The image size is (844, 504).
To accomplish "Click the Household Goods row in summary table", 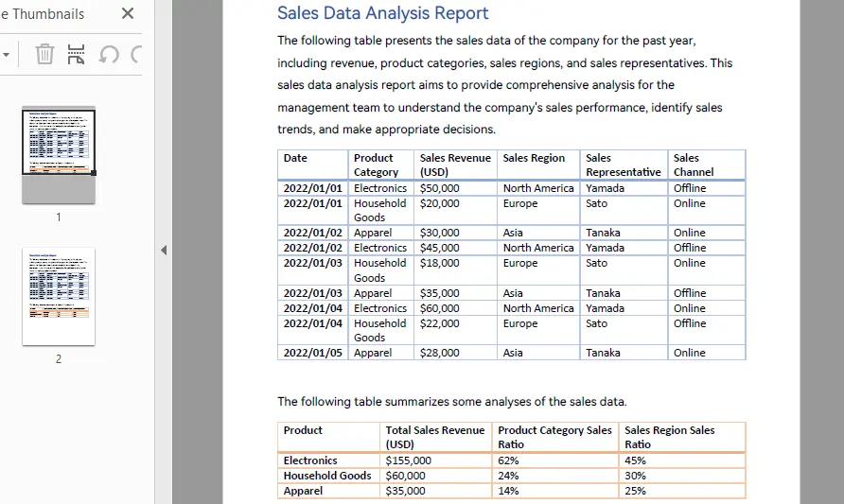I will coord(327,476).
